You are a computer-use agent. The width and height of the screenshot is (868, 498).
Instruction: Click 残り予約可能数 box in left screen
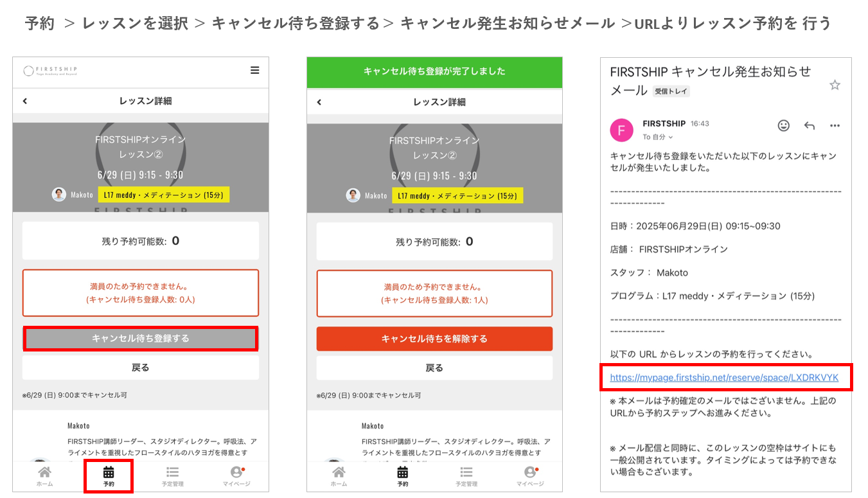141,241
